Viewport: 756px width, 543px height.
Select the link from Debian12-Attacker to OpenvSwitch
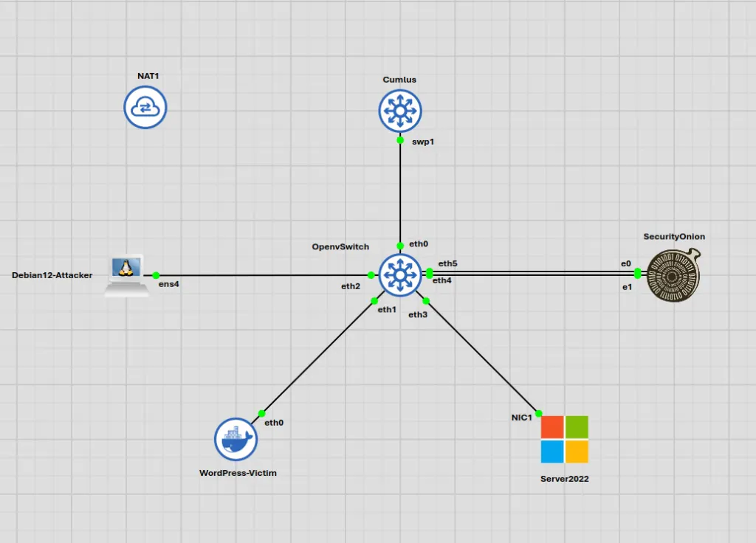tap(264, 275)
